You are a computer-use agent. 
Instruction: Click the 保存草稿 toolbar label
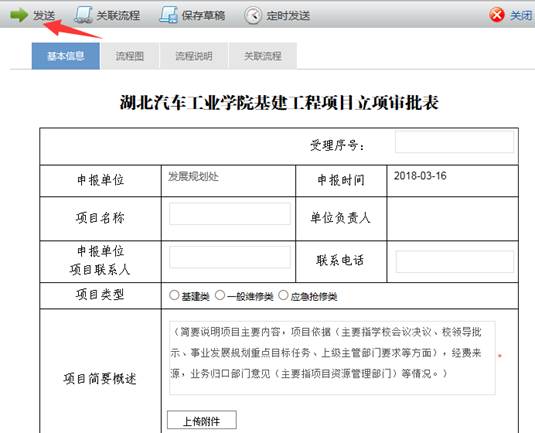[x=203, y=15]
